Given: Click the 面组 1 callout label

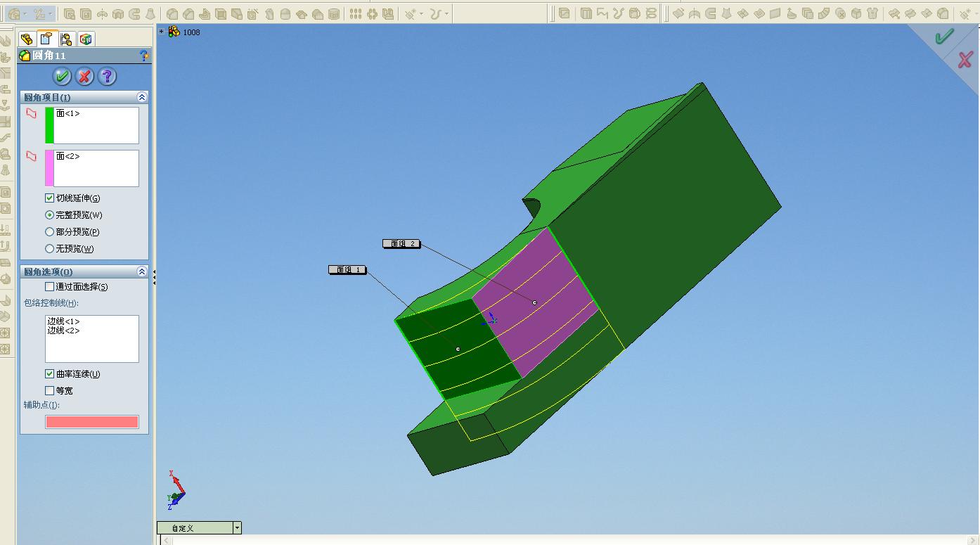Looking at the screenshot, I should (347, 269).
